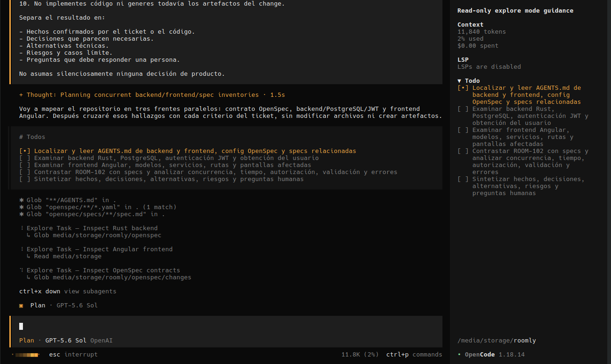Toggle sidebar todo 'Localizar y leer AGENTS.md' checkbox
611x364 pixels.
pos(463,87)
